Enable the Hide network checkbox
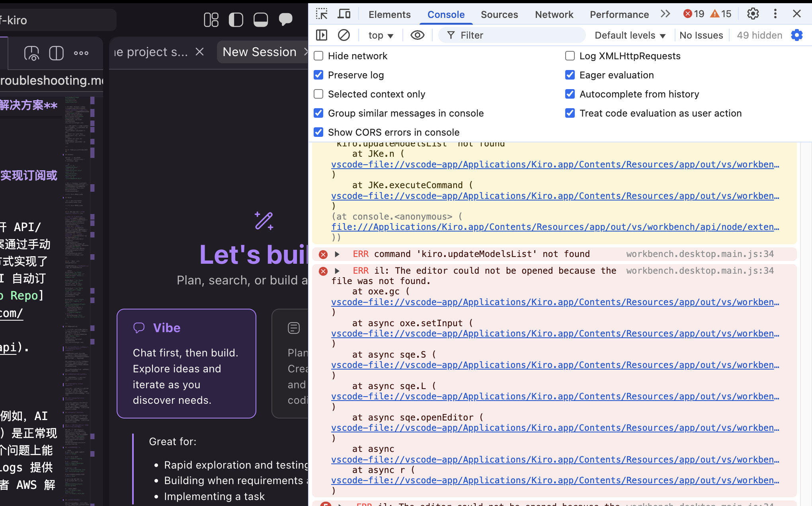 tap(318, 56)
